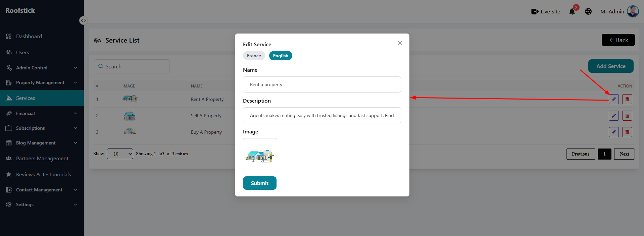Collapse the sidebar with the arrows toggle
The height and width of the screenshot is (236, 644).
83,20
